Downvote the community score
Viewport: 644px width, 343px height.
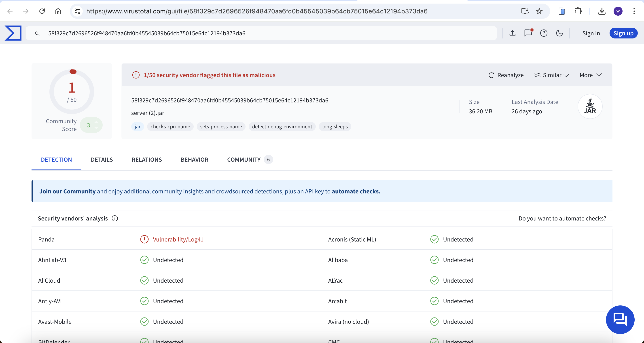[96, 128]
